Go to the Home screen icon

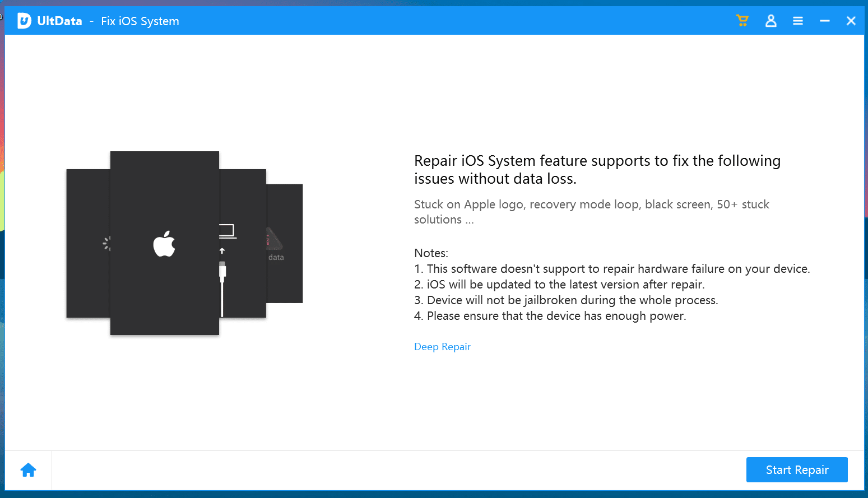click(x=29, y=470)
